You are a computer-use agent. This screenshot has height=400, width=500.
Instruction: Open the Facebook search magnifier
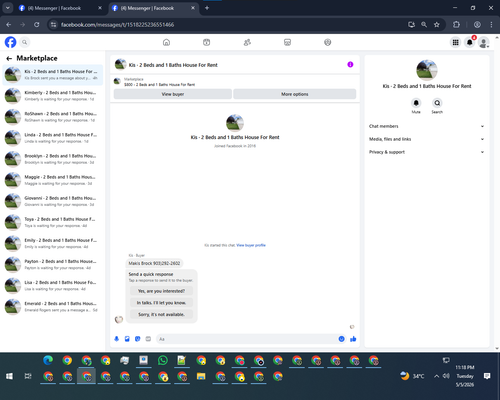click(x=24, y=42)
